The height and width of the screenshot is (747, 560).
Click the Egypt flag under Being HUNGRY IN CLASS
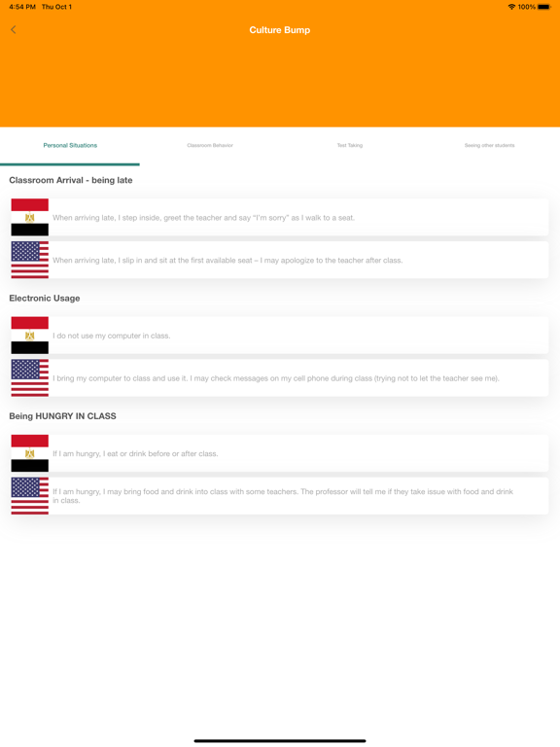click(29, 453)
